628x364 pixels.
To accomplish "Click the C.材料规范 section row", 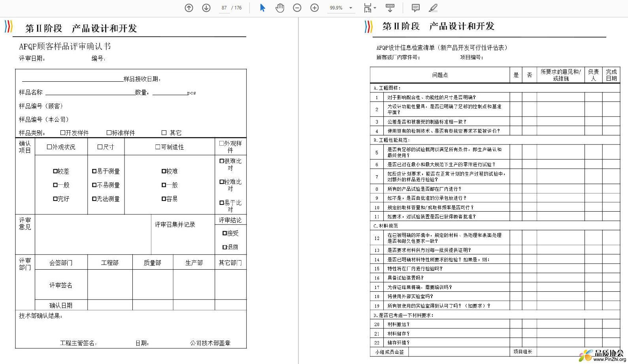I will tap(495, 226).
